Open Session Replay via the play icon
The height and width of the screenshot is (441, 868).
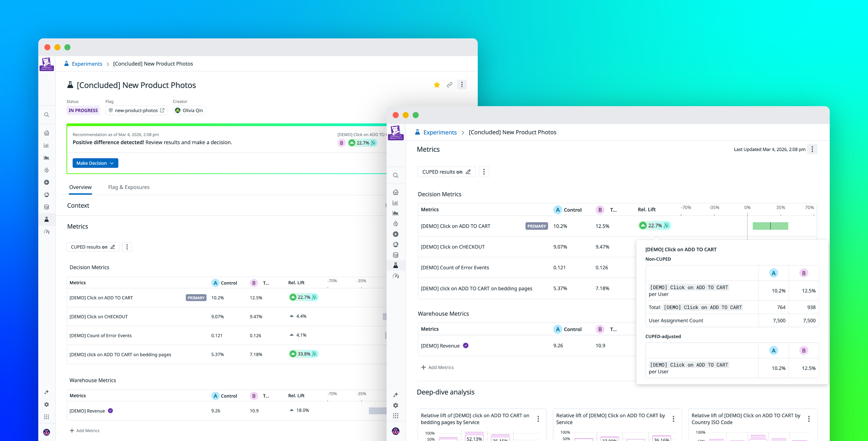tap(396, 234)
